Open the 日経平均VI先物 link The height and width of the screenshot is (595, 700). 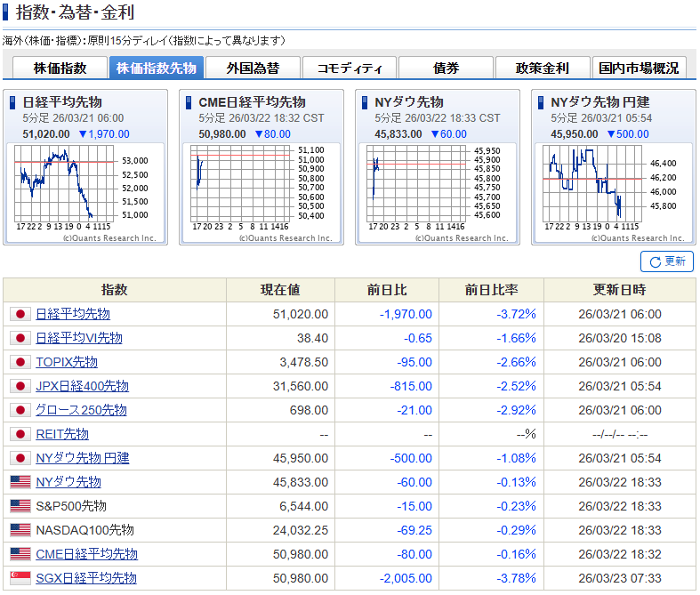[x=79, y=338]
